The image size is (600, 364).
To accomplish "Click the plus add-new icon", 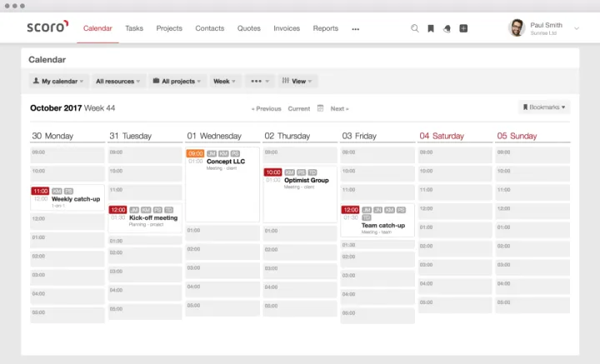I will pos(463,28).
